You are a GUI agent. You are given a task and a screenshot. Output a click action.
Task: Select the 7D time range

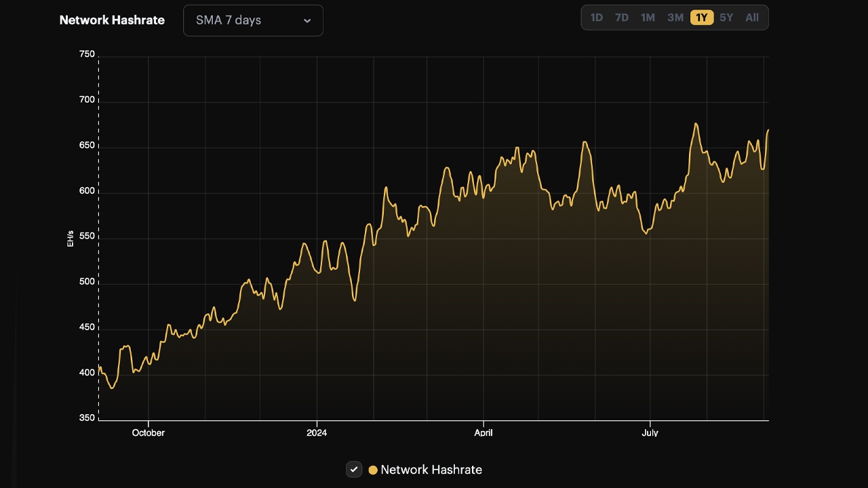click(621, 18)
